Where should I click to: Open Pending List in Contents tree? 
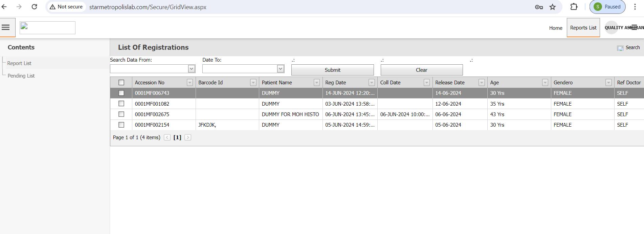click(21, 76)
